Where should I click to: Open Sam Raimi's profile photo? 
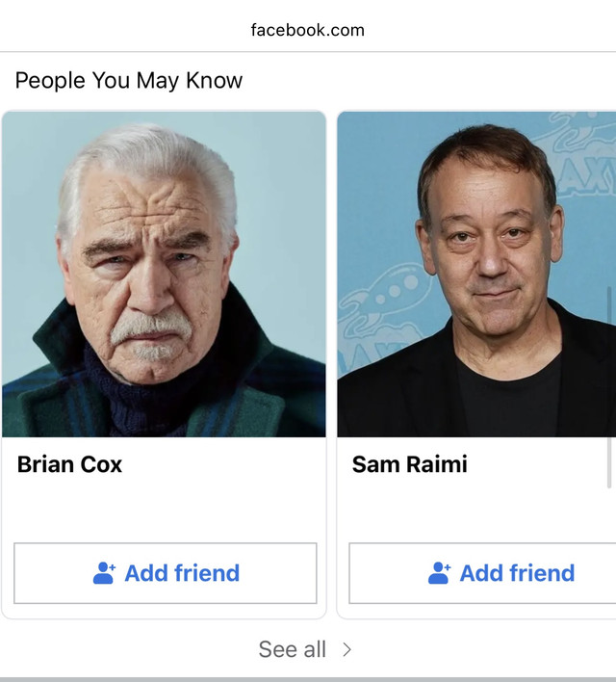[477, 275]
